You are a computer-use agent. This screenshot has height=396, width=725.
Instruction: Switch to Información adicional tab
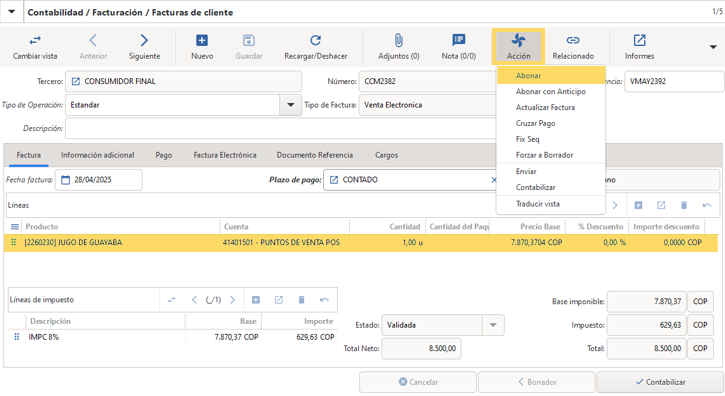(98, 155)
